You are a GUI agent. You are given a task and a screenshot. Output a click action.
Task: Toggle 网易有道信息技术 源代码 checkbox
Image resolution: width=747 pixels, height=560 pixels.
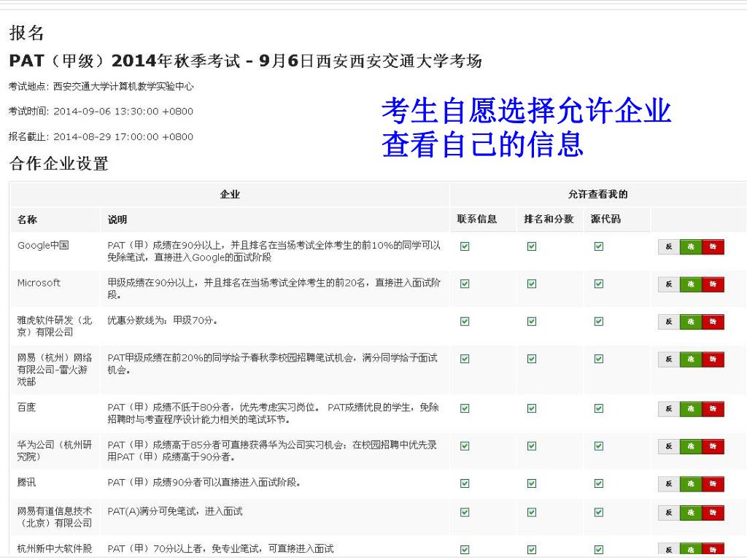click(x=599, y=512)
